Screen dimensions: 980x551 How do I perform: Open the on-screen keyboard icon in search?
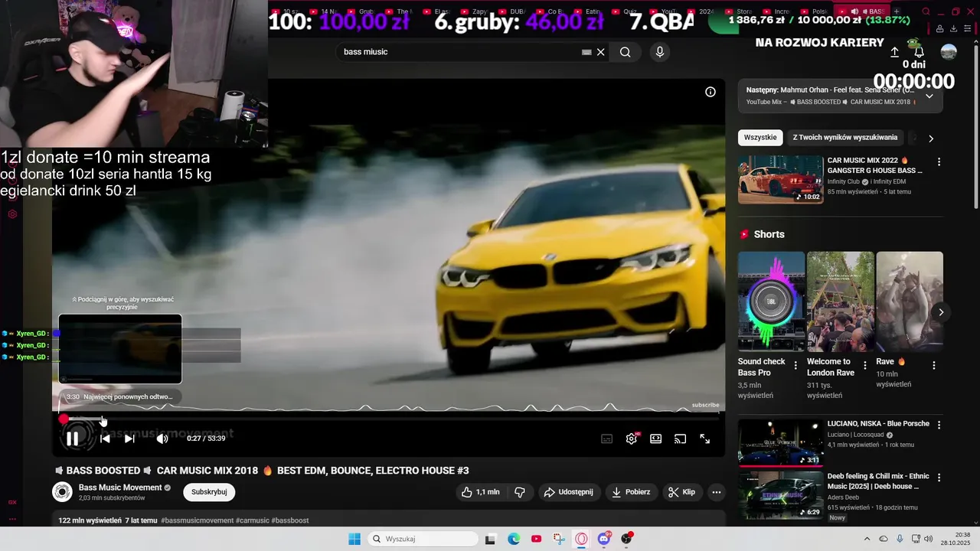click(586, 52)
